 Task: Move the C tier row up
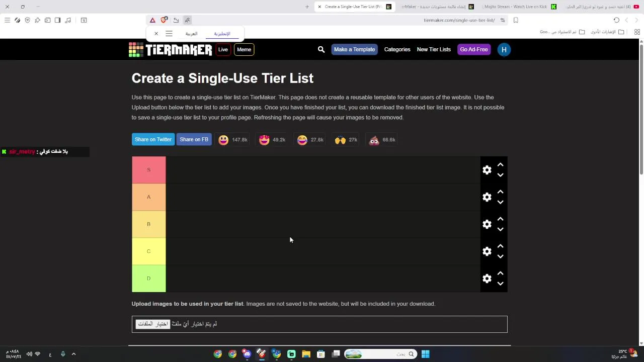click(x=500, y=246)
